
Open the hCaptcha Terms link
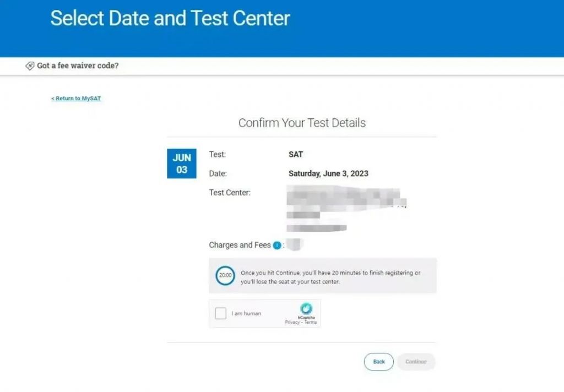[311, 322]
